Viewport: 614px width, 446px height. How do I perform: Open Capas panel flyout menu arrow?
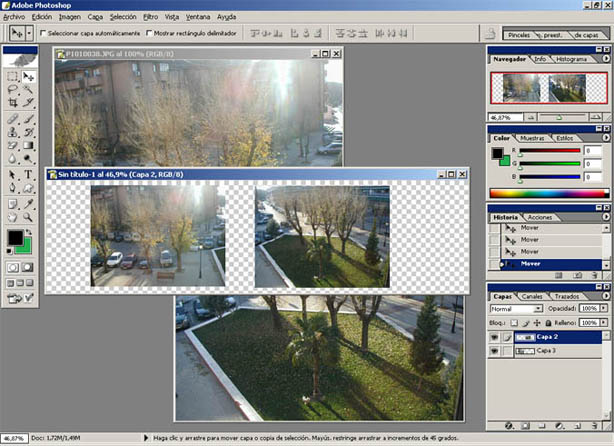click(x=606, y=296)
